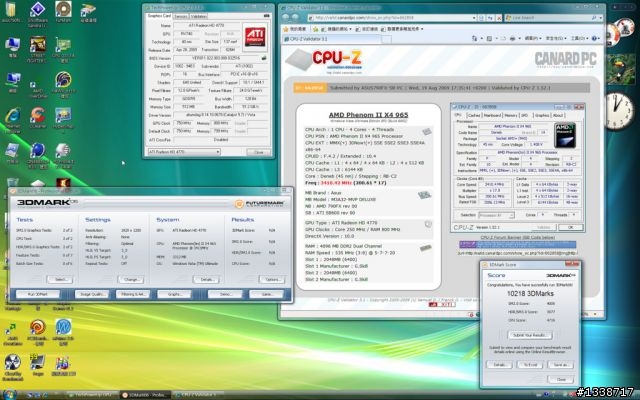This screenshot has height=400, width=640.
Task: Open the Page menu dropdown in browser
Action: (531, 38)
